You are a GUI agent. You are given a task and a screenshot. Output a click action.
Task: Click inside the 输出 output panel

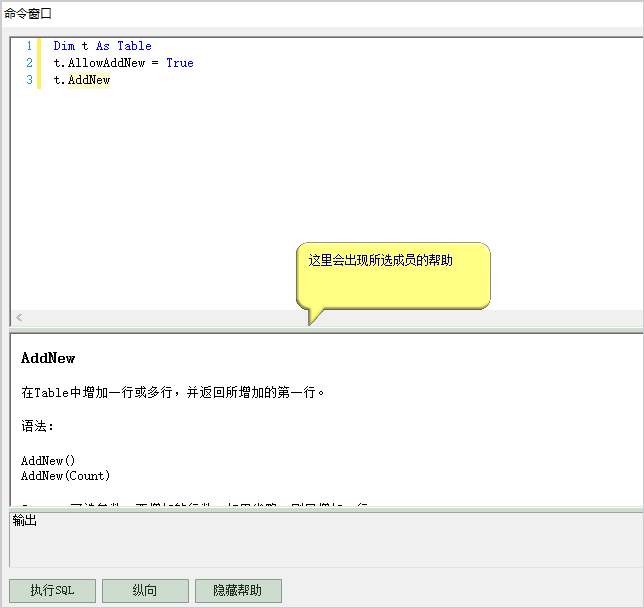click(x=320, y=545)
